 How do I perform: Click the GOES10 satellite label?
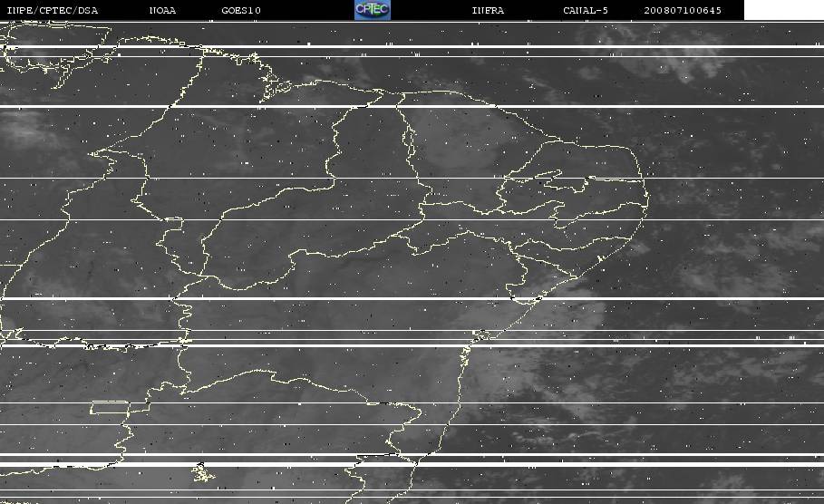pos(241,10)
